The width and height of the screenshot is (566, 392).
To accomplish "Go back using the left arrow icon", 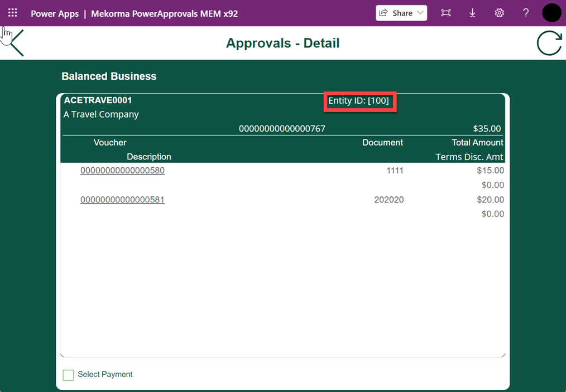I will pos(17,43).
